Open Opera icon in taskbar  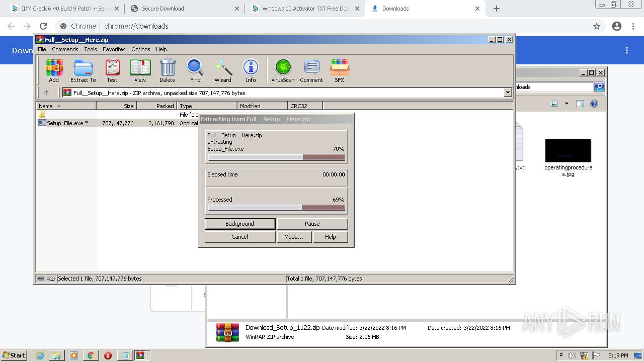tap(108, 355)
